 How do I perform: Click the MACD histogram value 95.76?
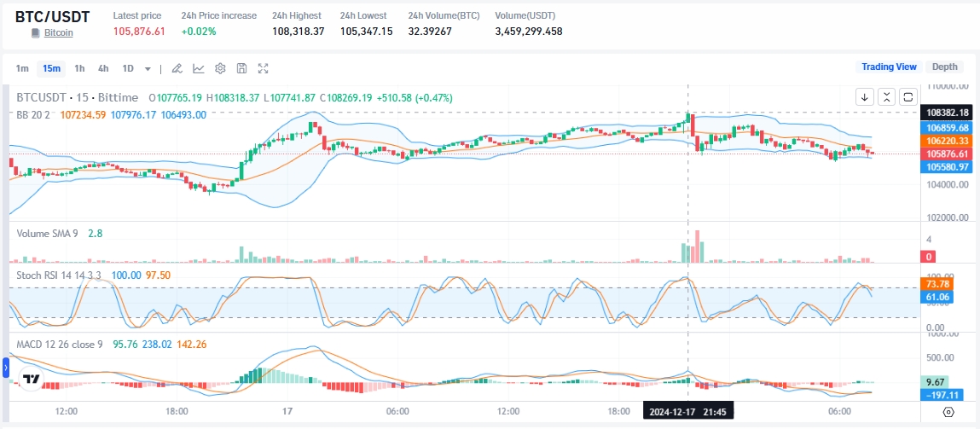(124, 344)
